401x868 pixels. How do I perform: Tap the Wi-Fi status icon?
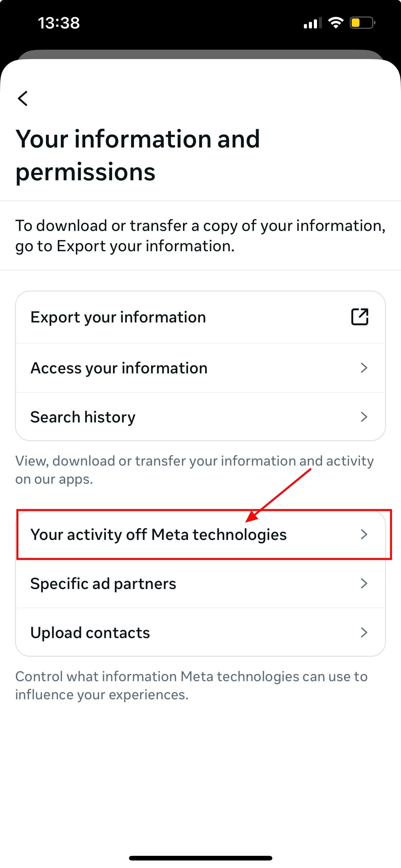coord(335,23)
